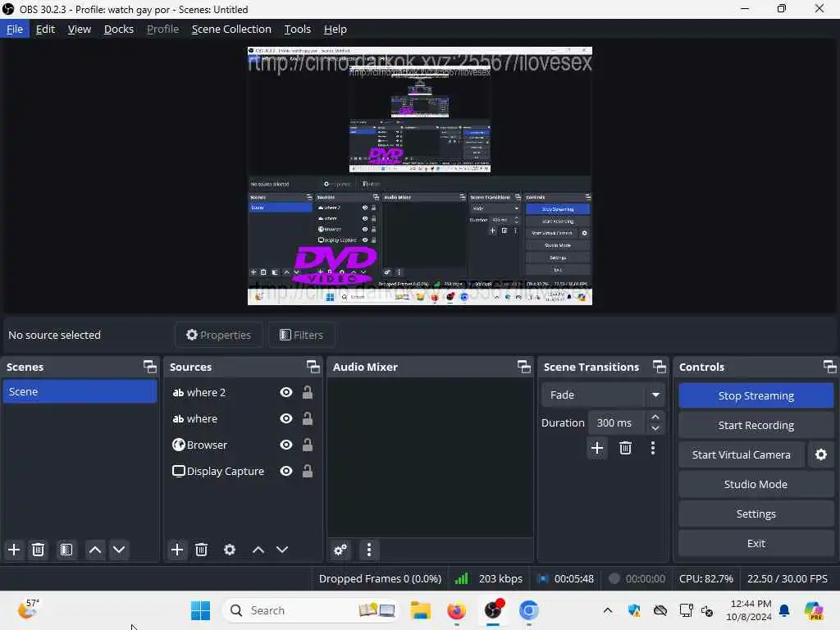Increase transition duration with up arrow
This screenshot has width=840, height=630.
(x=655, y=418)
